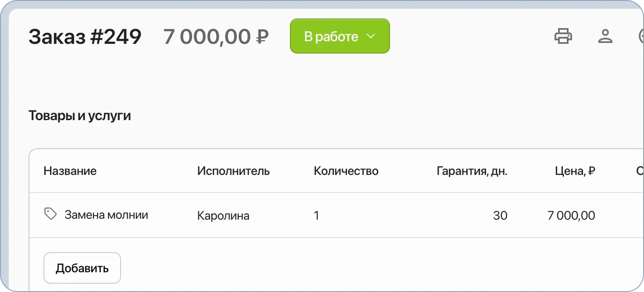644x292 pixels.
Task: Click the tag icon beside Замена молнии
Action: click(50, 214)
